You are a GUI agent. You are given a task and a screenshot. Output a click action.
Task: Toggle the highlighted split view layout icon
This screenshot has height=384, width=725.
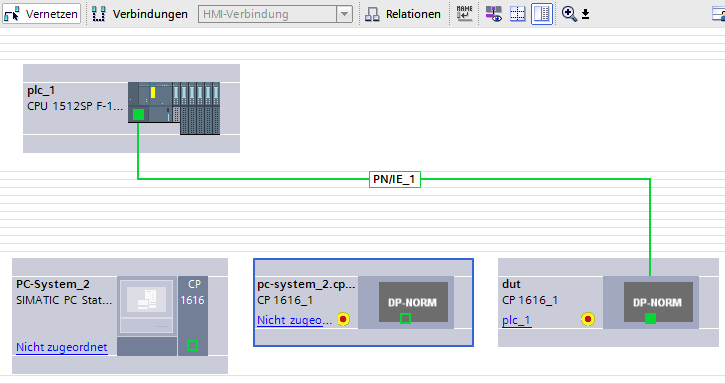click(x=541, y=14)
